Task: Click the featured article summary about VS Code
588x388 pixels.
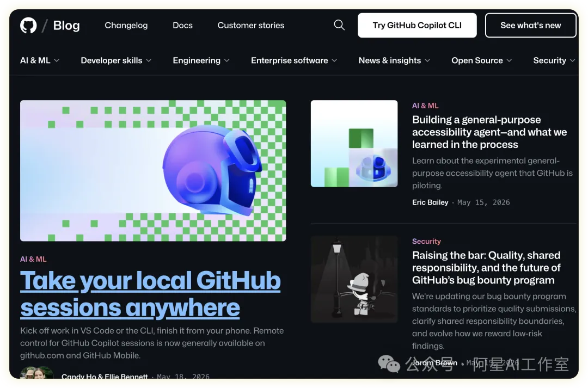Action: point(152,343)
